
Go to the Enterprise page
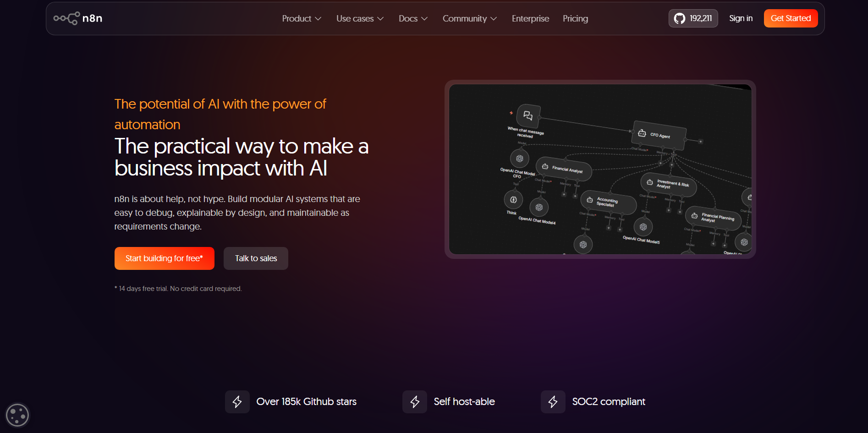pos(530,18)
